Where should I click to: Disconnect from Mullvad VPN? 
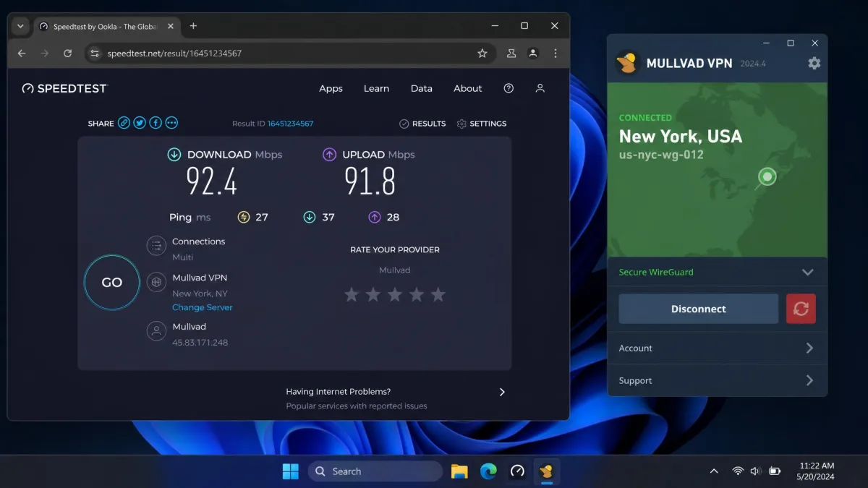(x=699, y=309)
